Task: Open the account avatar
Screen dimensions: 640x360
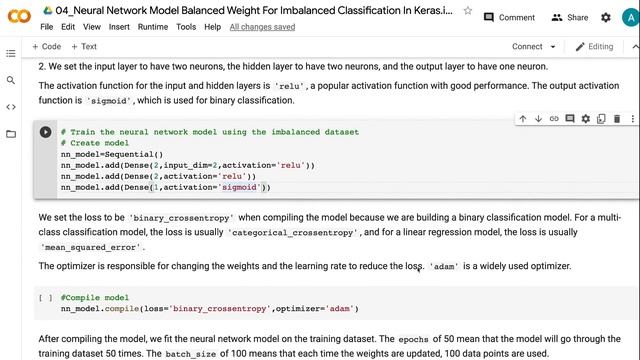Action: click(x=631, y=18)
